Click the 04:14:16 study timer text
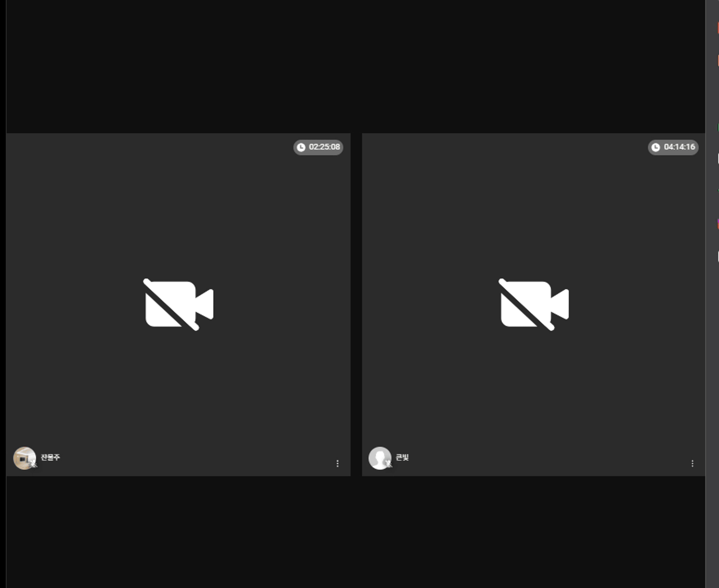Image resolution: width=719 pixels, height=588 pixels. click(679, 147)
